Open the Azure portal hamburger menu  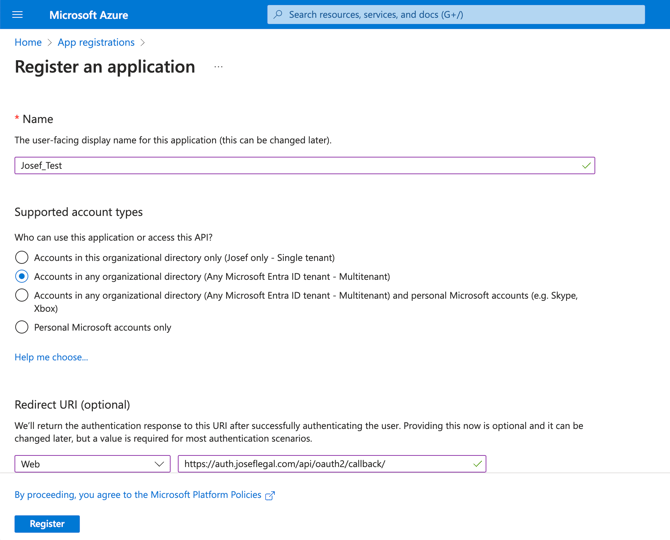click(17, 15)
